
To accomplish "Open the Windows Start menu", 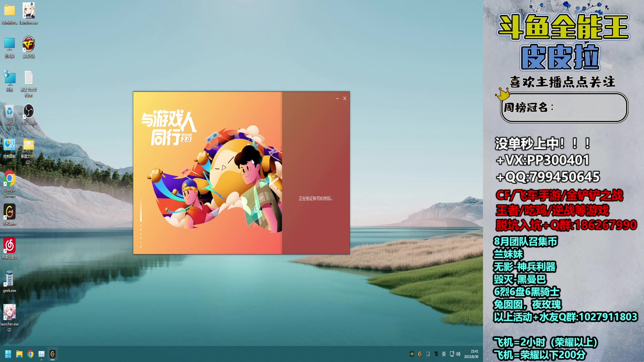I will [x=8, y=354].
